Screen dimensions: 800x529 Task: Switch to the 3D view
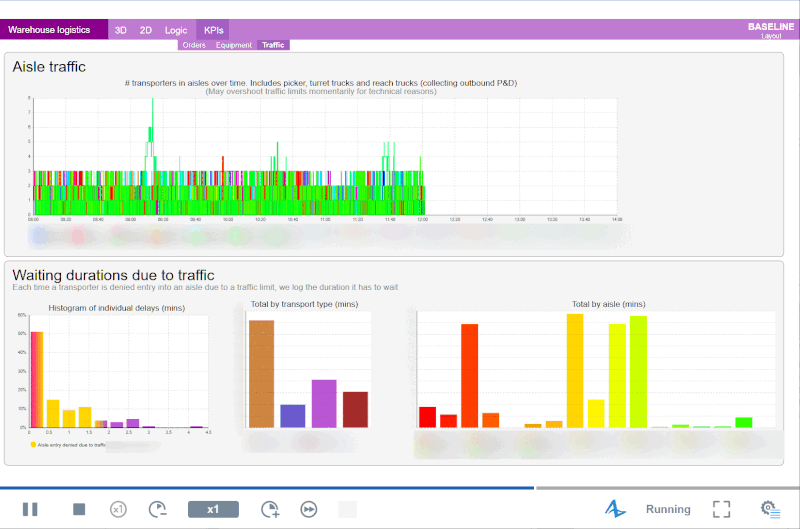120,30
